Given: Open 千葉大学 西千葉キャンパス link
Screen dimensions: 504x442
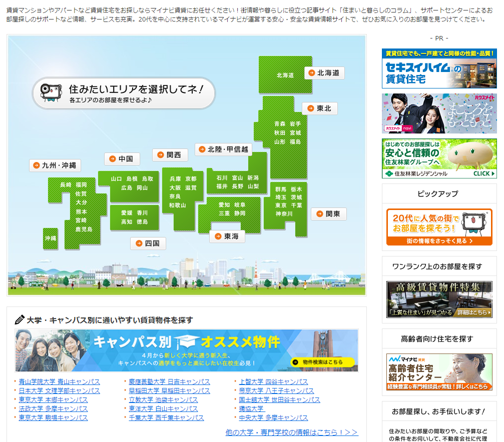Looking at the screenshot, I should (166, 417).
